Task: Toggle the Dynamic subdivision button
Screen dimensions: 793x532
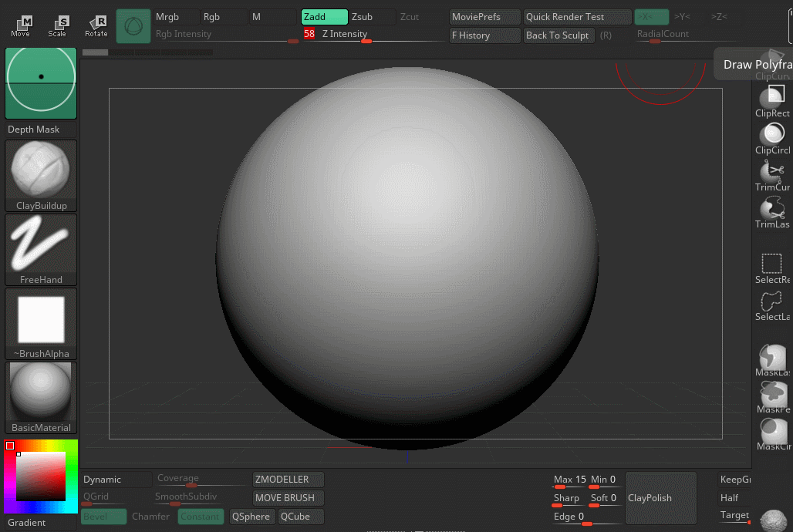Action: pyautogui.click(x=116, y=480)
